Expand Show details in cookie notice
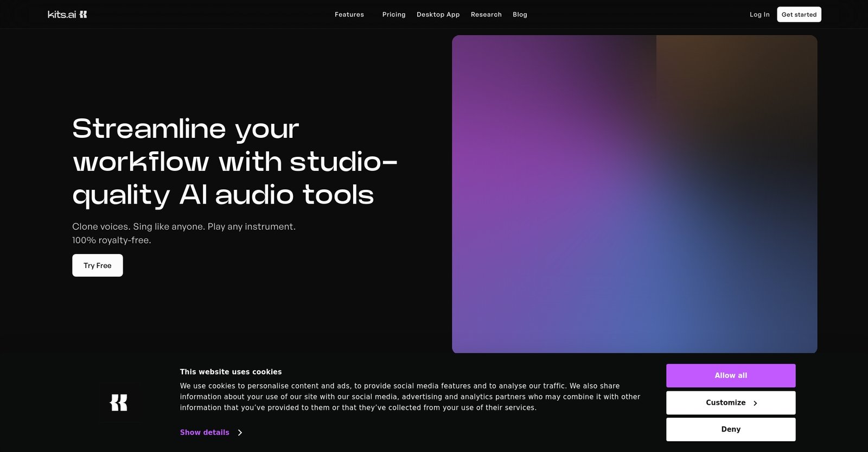The image size is (868, 452). (x=205, y=432)
